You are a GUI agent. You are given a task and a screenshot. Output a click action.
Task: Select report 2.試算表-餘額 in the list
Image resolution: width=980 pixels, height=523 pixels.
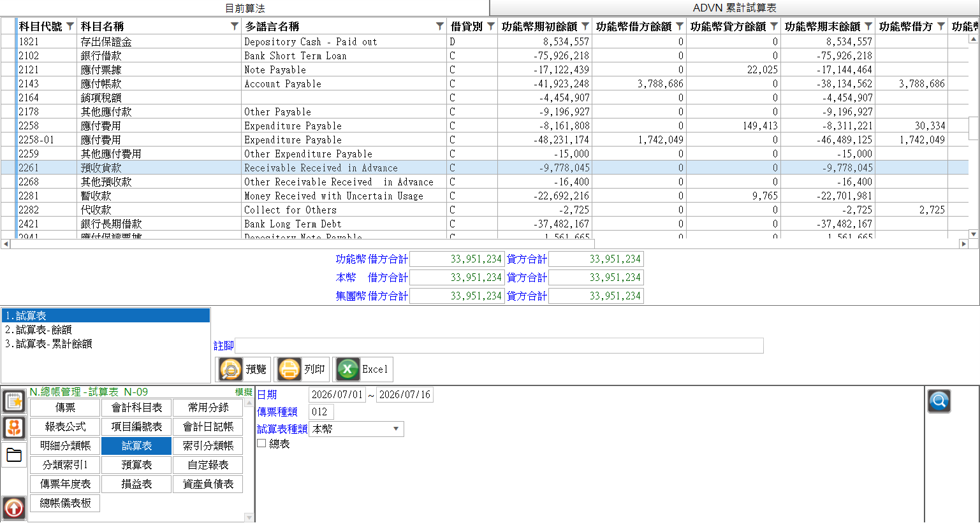106,329
